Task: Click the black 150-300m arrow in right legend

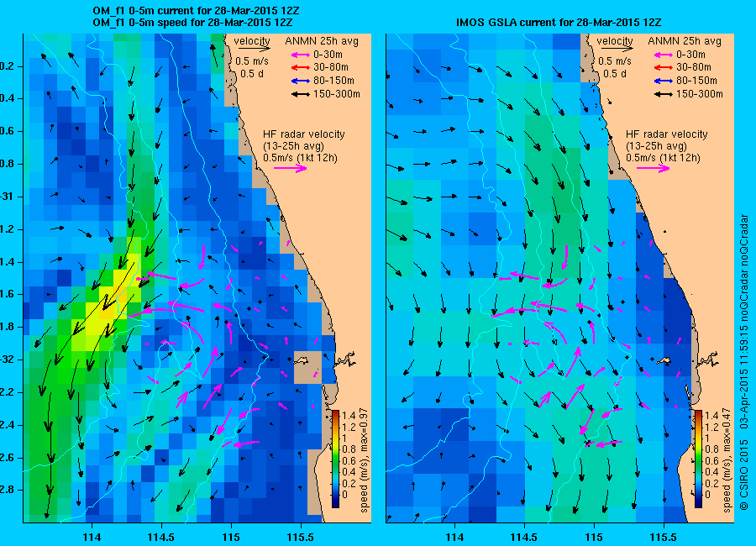Action: point(664,95)
